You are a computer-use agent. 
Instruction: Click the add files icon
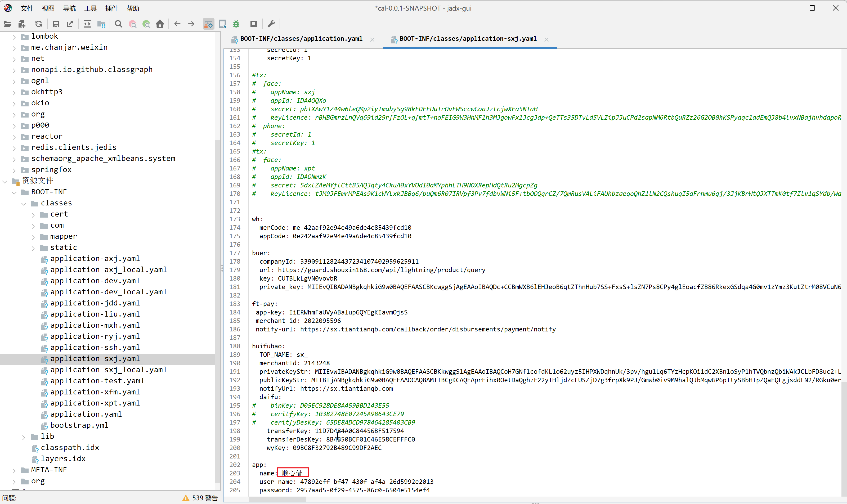pyautogui.click(x=22, y=24)
